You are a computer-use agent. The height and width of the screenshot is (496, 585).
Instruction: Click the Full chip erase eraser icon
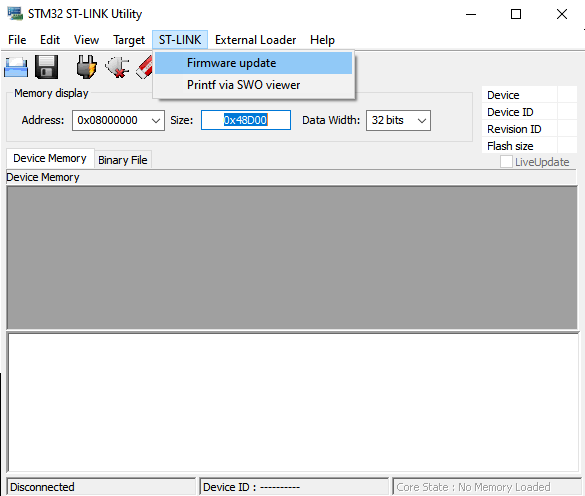click(144, 68)
